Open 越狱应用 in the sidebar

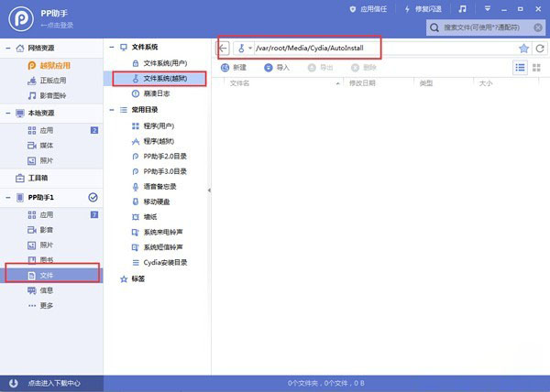click(x=49, y=66)
